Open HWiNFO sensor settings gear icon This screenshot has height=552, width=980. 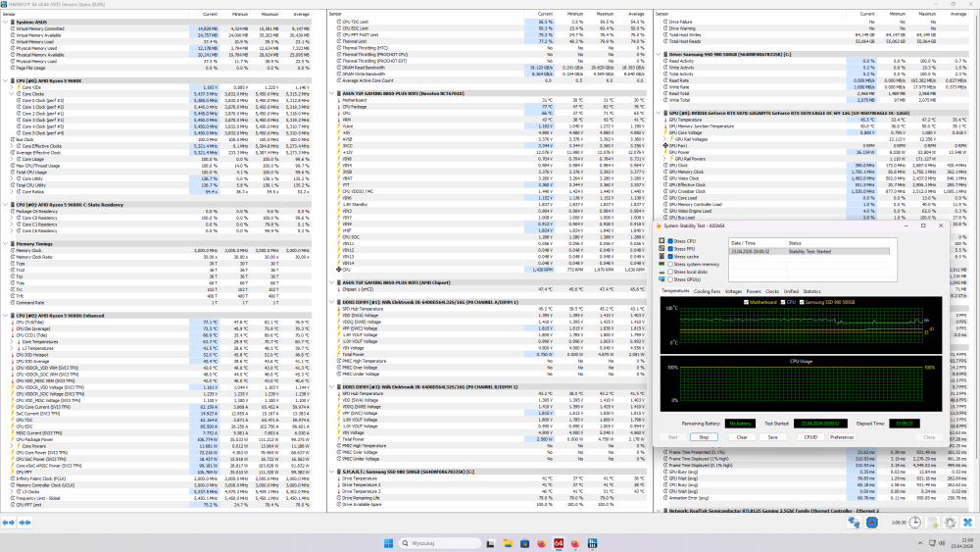pyautogui.click(x=950, y=523)
